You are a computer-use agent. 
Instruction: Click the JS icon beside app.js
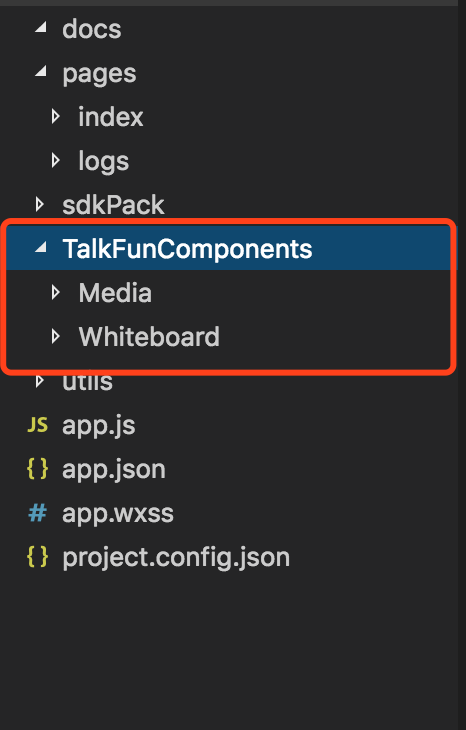pyautogui.click(x=37, y=425)
